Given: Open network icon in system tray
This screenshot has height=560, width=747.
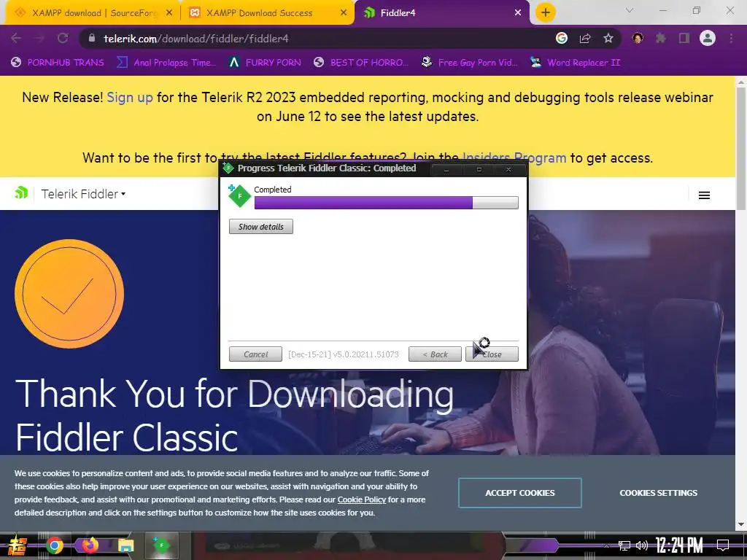Looking at the screenshot, I should (624, 545).
